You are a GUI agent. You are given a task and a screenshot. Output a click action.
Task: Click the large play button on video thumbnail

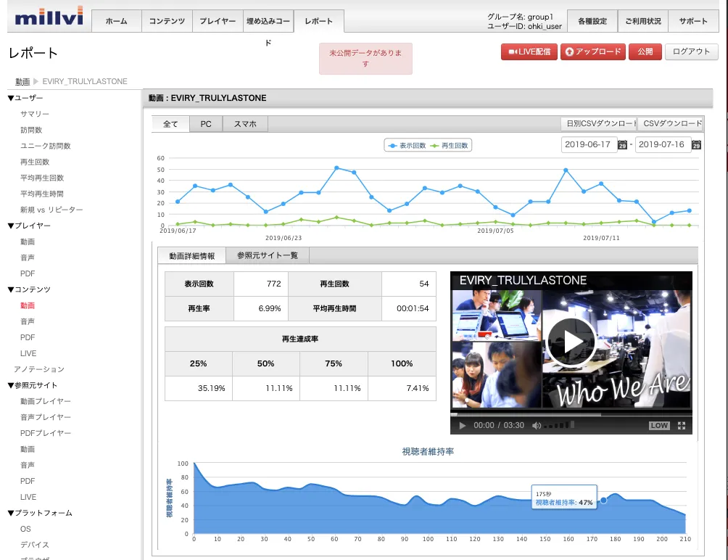(x=571, y=342)
